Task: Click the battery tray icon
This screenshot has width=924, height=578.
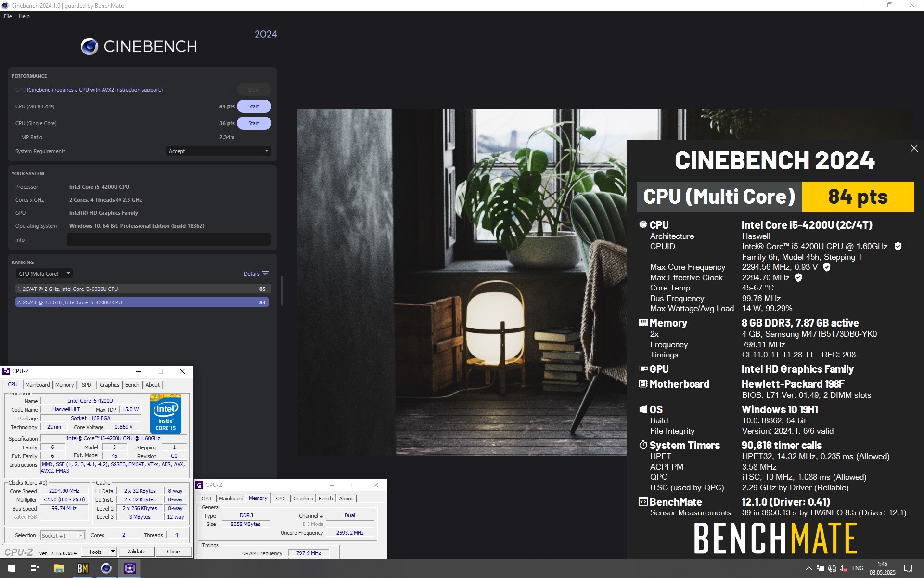Action: pyautogui.click(x=821, y=568)
